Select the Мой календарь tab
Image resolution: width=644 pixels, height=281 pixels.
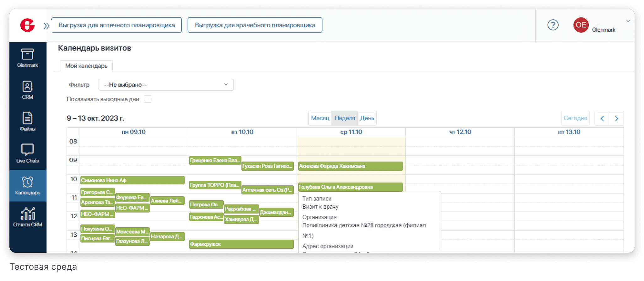[x=86, y=66]
